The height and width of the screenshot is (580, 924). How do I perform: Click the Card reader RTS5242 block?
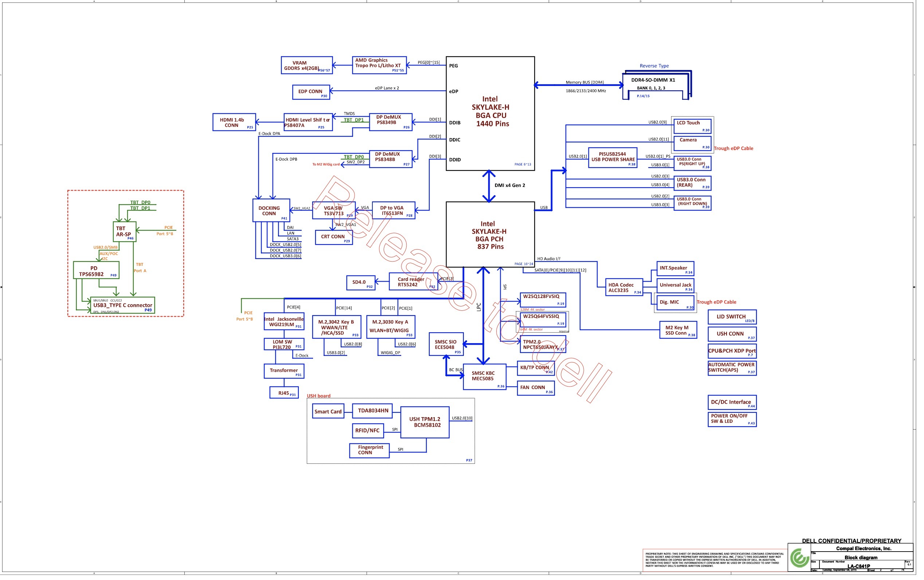point(413,282)
